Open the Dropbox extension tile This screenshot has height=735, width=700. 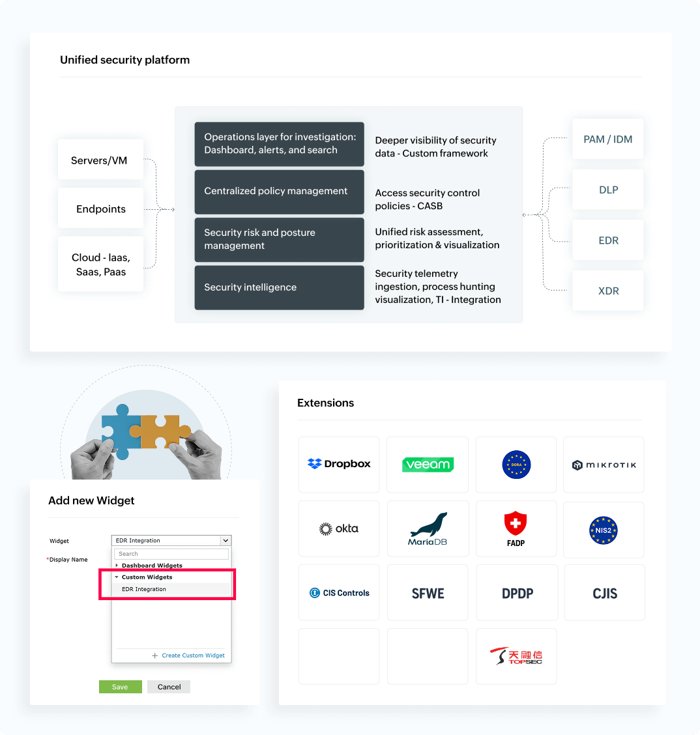point(339,465)
